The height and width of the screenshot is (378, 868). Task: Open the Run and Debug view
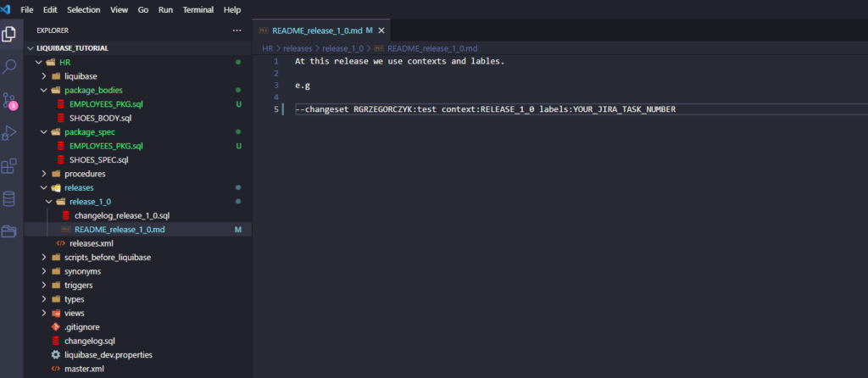pos(8,133)
